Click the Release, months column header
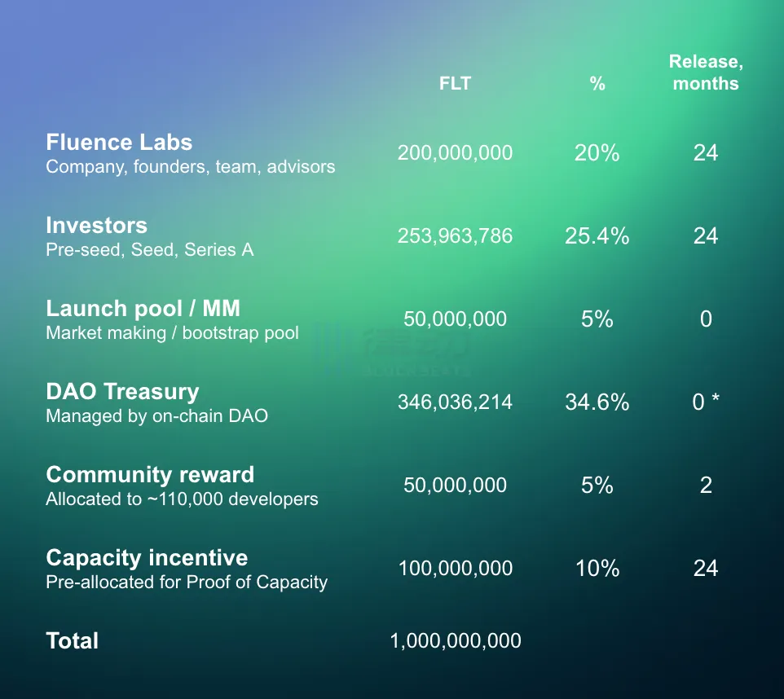This screenshot has height=699, width=784. tap(706, 73)
